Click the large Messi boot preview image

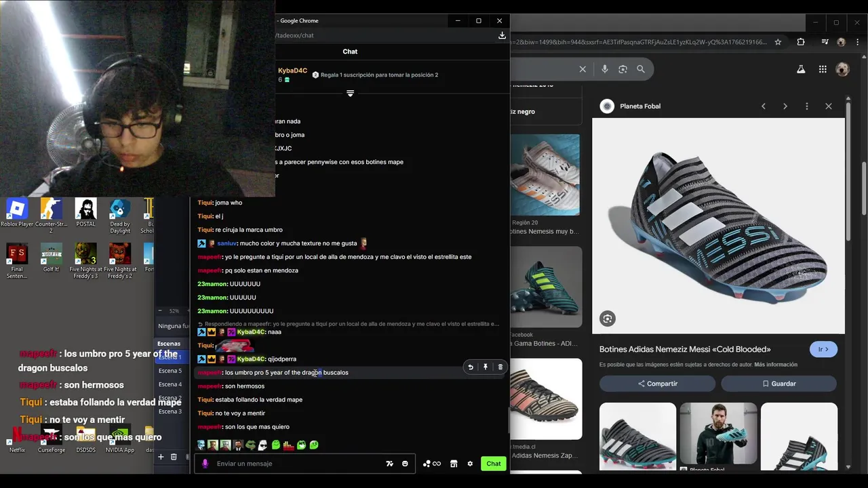tap(718, 226)
